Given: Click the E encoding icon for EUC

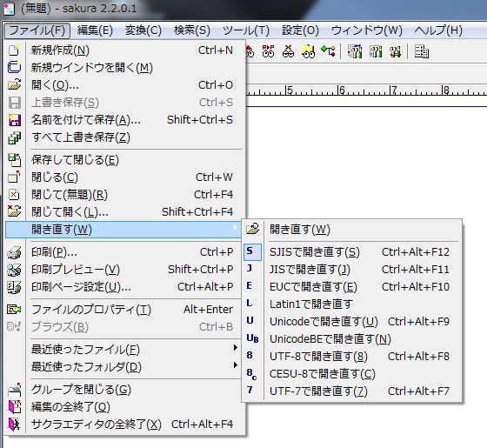Looking at the screenshot, I should [250, 286].
